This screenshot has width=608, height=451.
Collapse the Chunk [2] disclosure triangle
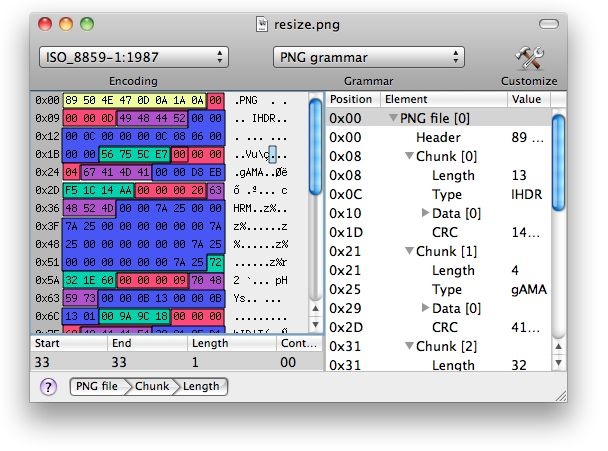pos(409,346)
